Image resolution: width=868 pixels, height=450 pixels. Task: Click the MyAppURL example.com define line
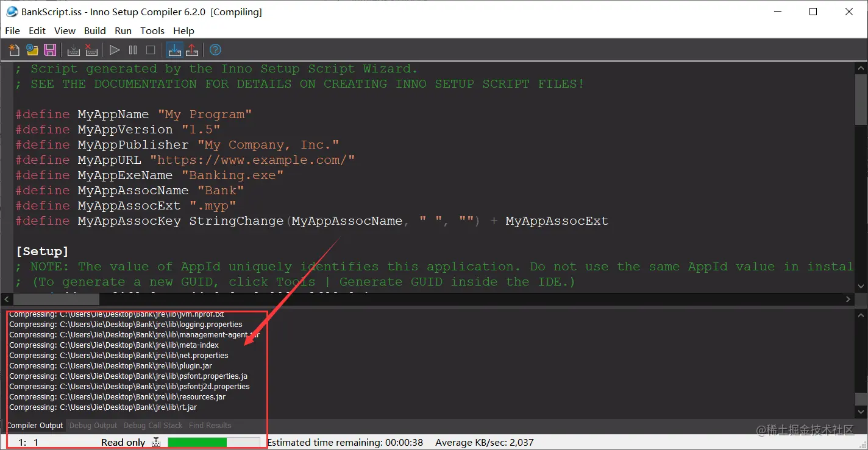(185, 160)
